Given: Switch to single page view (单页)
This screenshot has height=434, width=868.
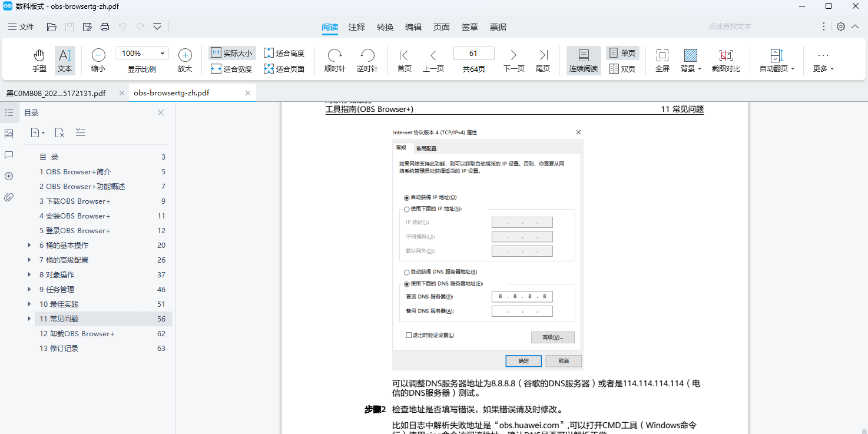Looking at the screenshot, I should coord(622,53).
